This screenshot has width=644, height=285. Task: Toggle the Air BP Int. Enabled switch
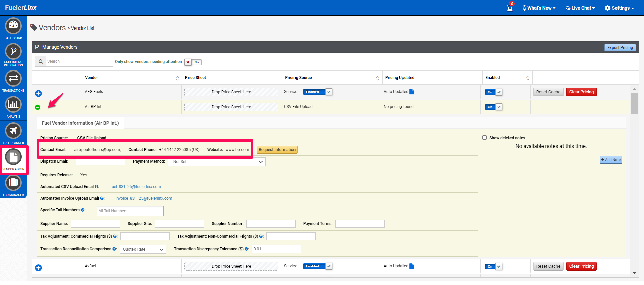(493, 107)
